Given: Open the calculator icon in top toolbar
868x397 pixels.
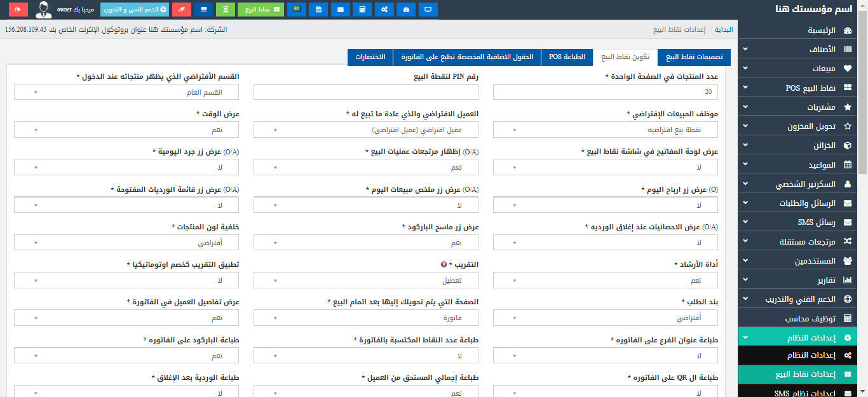Looking at the screenshot, I should tap(362, 10).
